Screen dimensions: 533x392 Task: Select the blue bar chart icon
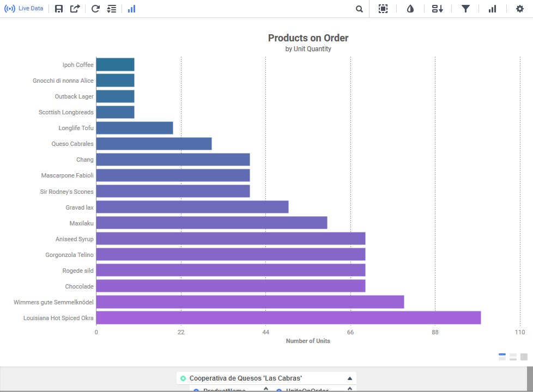[x=131, y=9]
